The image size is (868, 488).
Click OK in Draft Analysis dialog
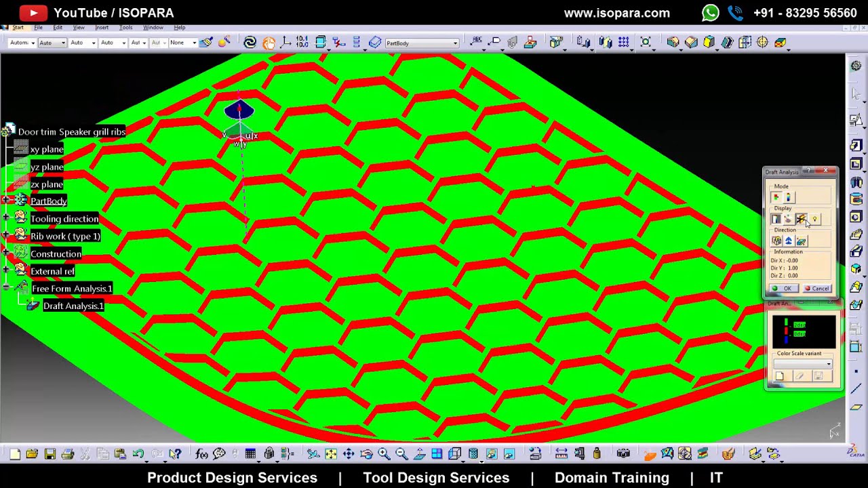pos(783,289)
